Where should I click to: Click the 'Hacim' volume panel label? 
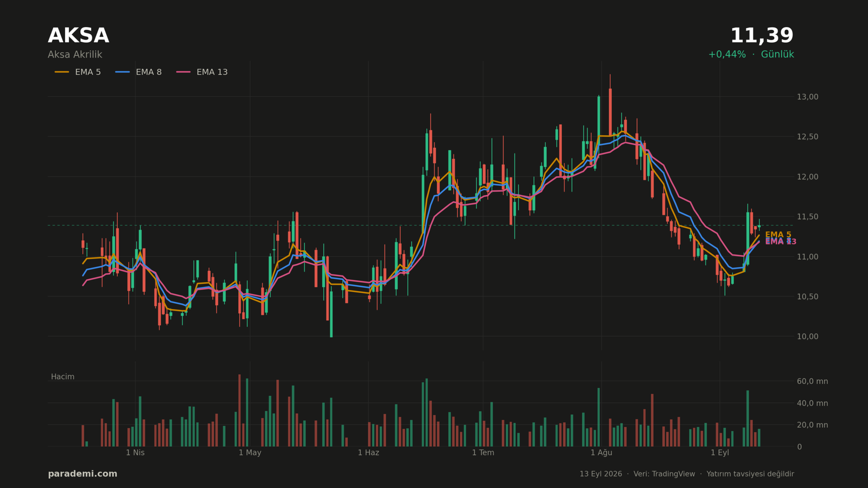62,377
